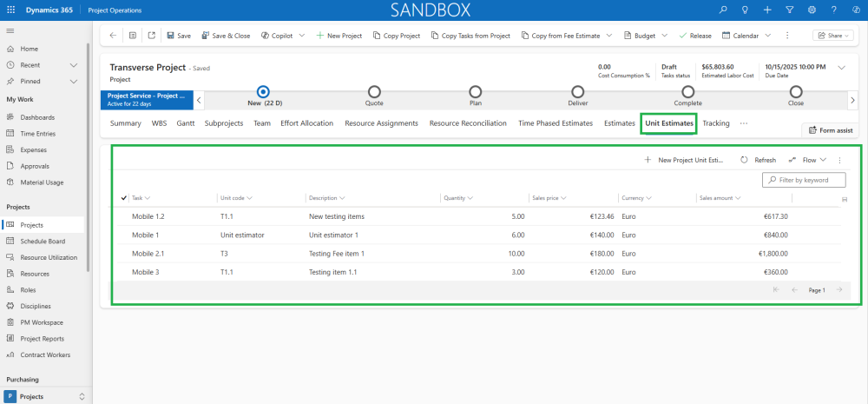Expand Calendar dropdown chevron
Viewport: 868px width, 404px height.
[768, 36]
